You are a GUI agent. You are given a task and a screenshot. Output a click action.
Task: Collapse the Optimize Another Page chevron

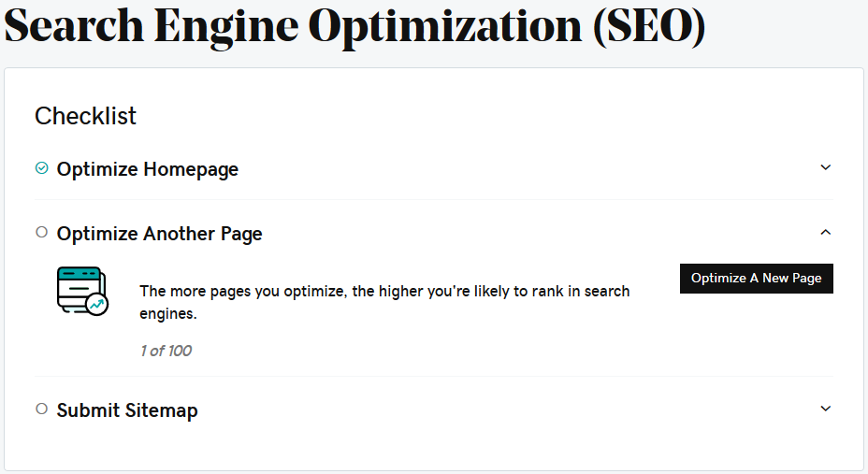click(825, 232)
